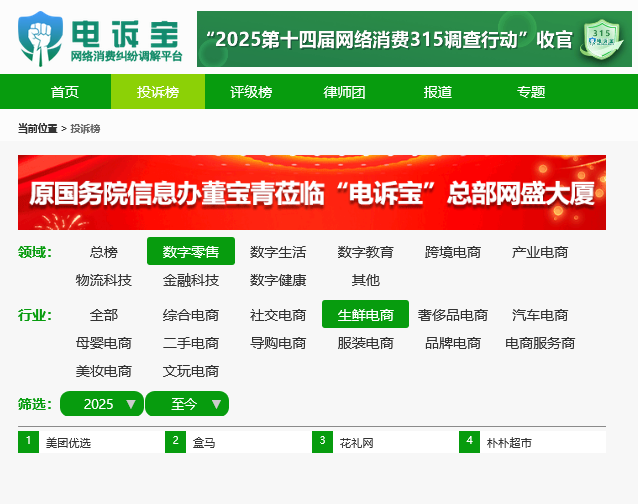Select 数字教育 in the 领域 filter
Image resolution: width=638 pixels, height=504 pixels.
coord(365,252)
